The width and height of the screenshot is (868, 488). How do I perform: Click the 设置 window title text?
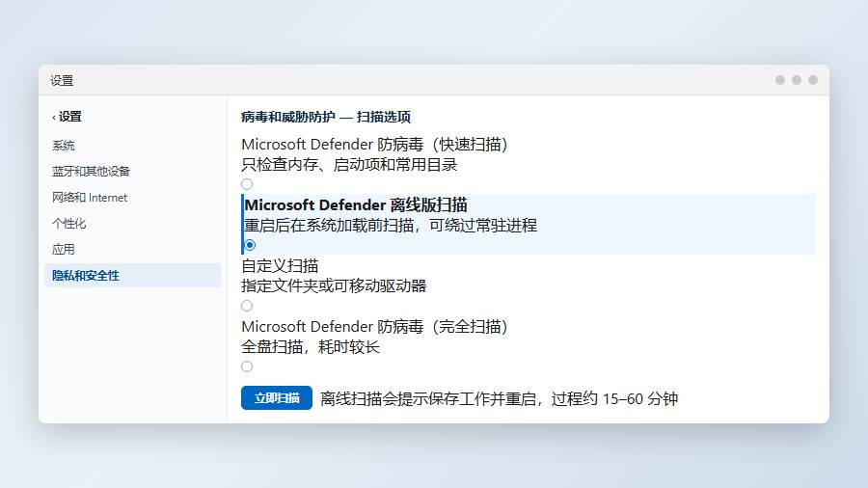tap(62, 81)
